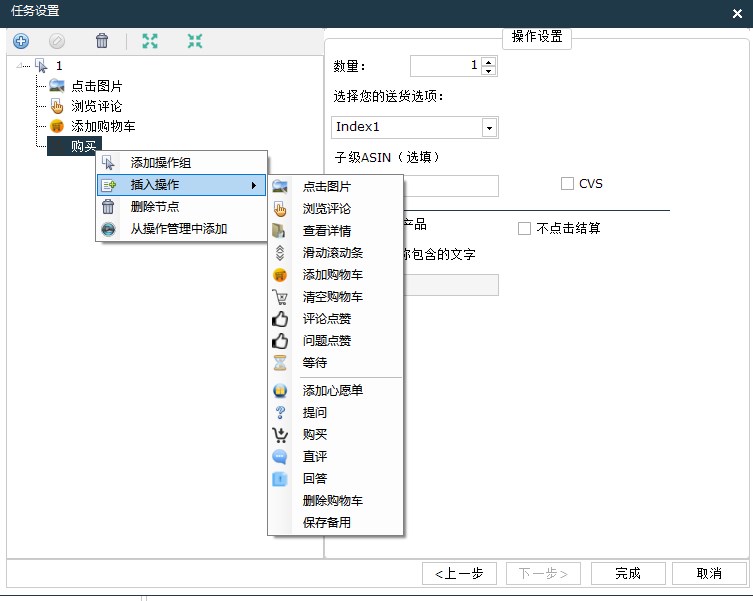
Task: Tick the 不点击结算 checkbox
Action: tap(524, 228)
